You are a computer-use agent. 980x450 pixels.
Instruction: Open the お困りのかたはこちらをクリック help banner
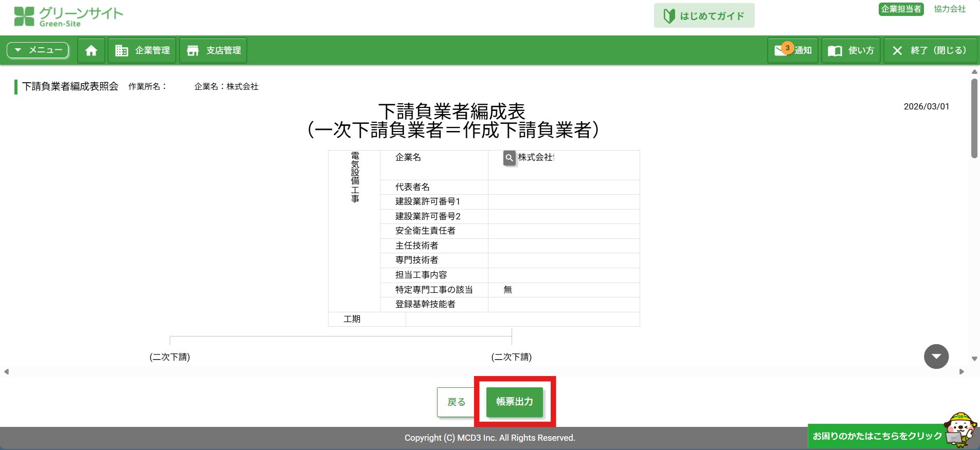click(x=877, y=436)
